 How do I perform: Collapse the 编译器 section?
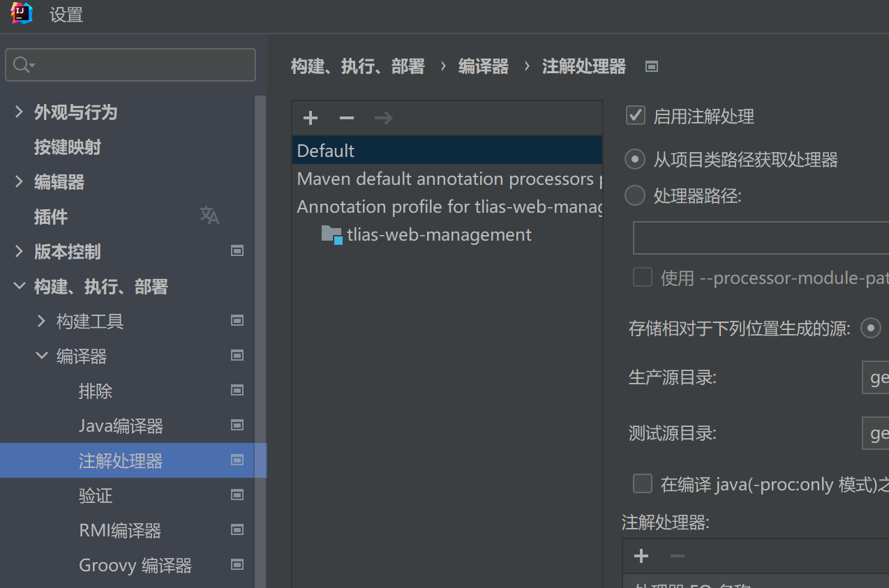pyautogui.click(x=42, y=356)
